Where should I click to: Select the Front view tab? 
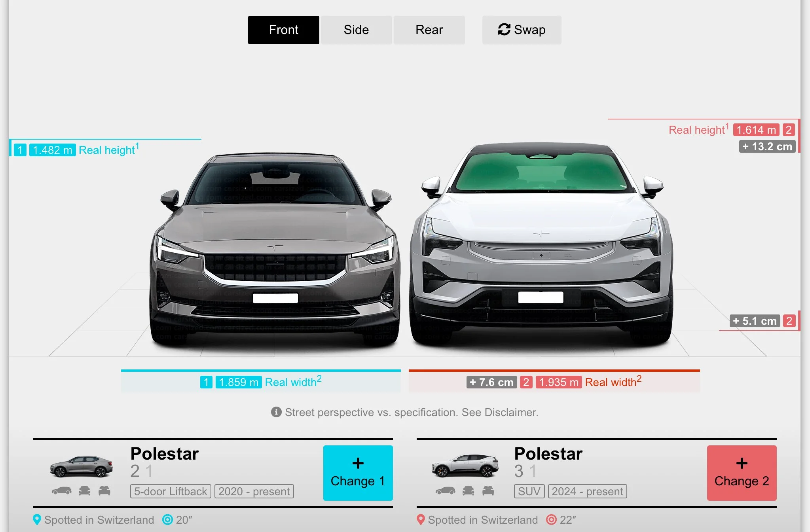(283, 30)
